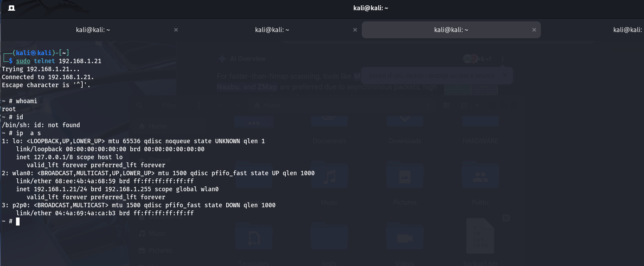
Task: Open the browser three-dot menu
Action: 502,59
